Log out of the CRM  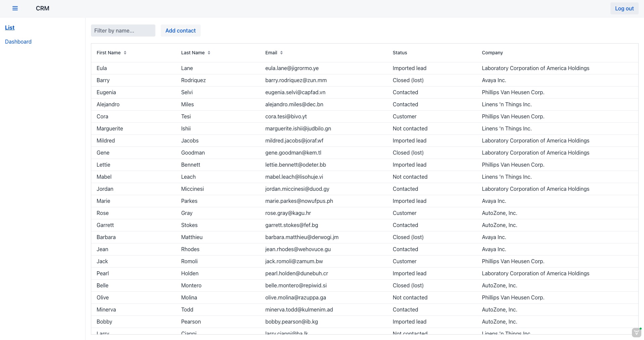coord(624,9)
